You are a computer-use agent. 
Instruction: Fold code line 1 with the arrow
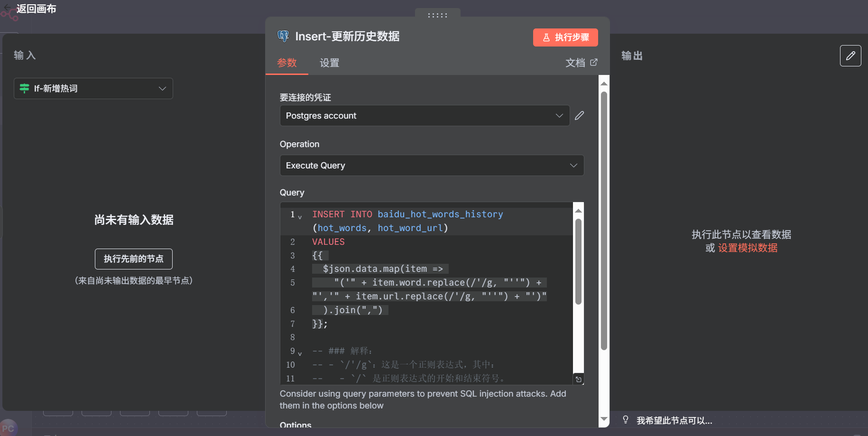300,217
